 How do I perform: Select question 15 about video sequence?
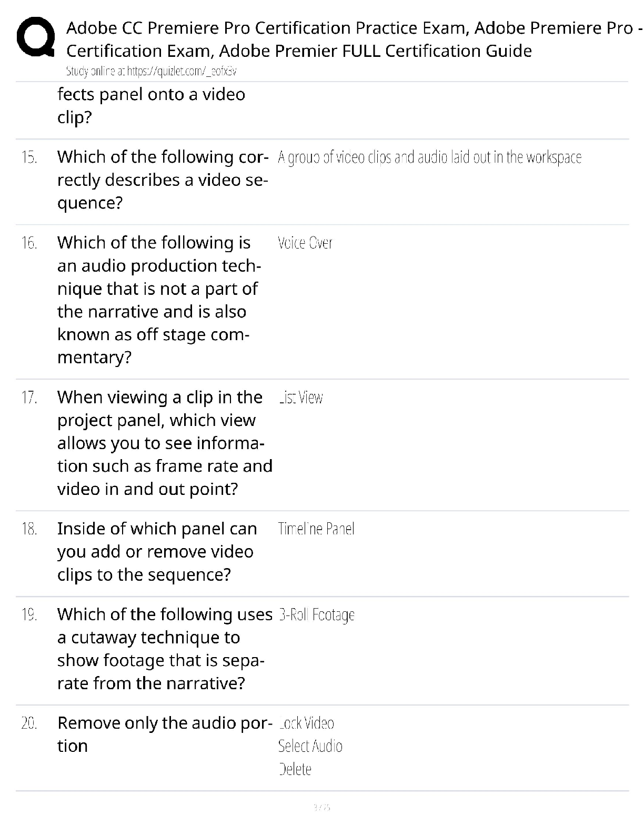coord(163,180)
